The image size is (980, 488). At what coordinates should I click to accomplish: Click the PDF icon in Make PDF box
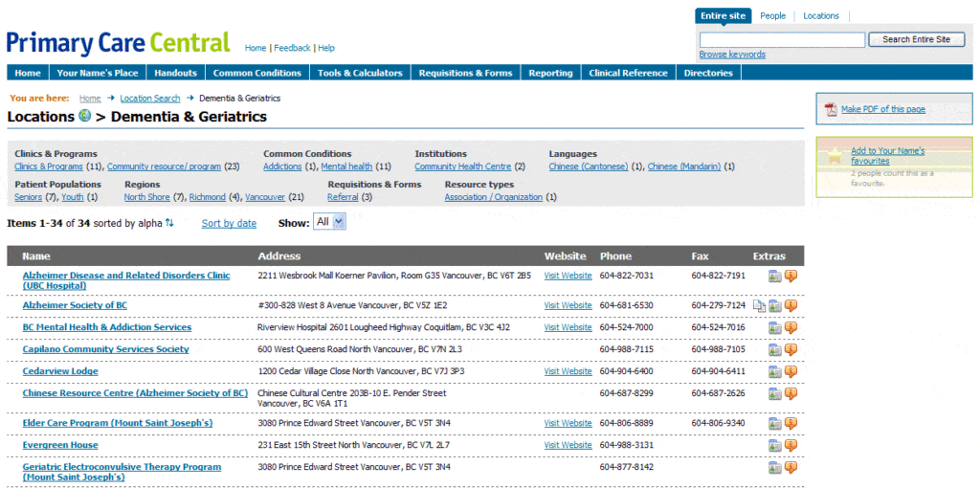pos(831,109)
